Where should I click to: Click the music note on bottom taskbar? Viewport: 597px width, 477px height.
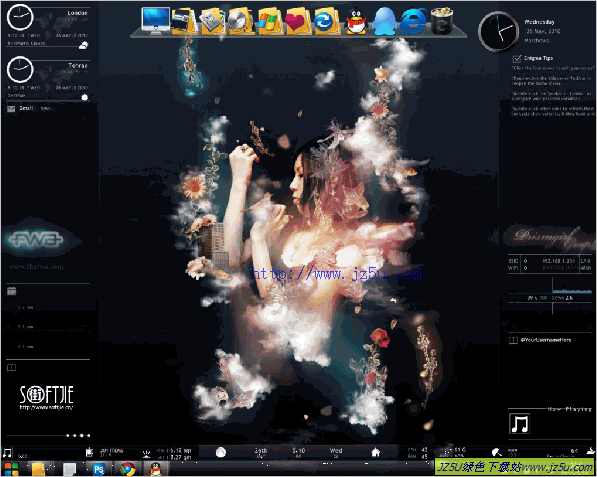coord(7,453)
